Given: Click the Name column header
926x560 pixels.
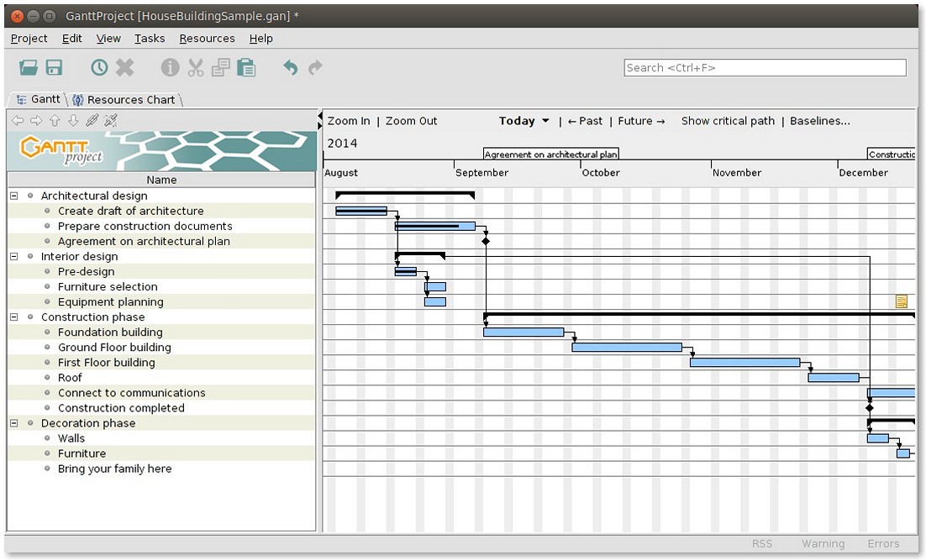Looking at the screenshot, I should tap(161, 180).
